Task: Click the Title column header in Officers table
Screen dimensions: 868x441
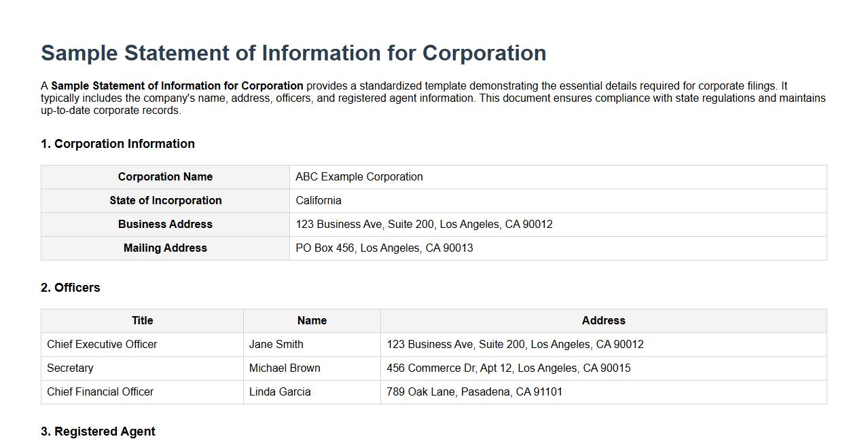Action: tap(141, 320)
